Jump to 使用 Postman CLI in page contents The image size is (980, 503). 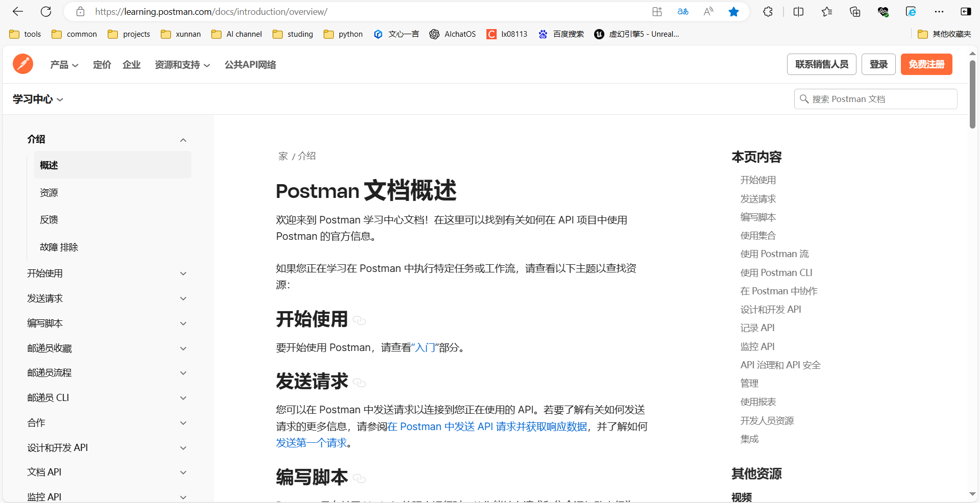[x=776, y=272]
